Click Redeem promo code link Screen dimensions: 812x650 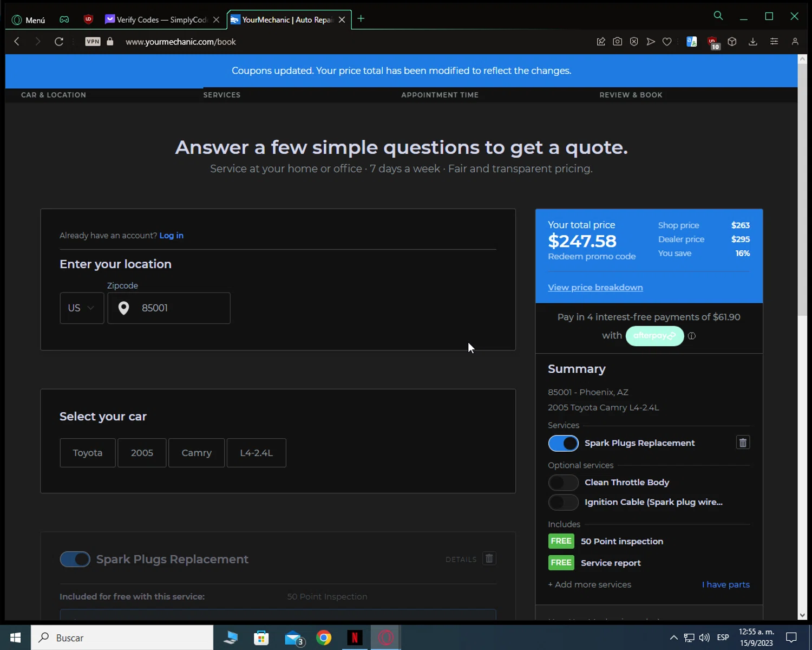tap(592, 256)
